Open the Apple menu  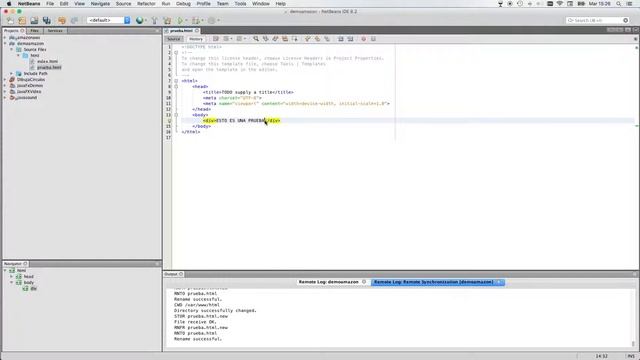(9, 4)
